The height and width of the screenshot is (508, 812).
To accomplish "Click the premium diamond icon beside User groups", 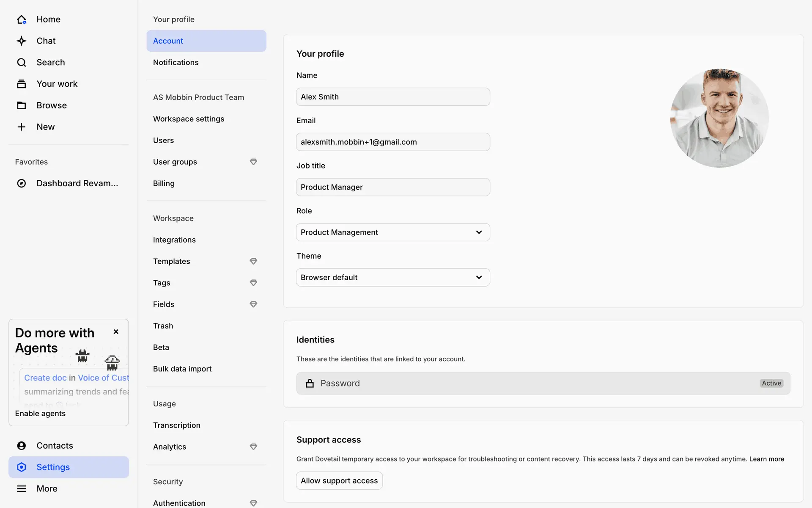I will coord(253,162).
